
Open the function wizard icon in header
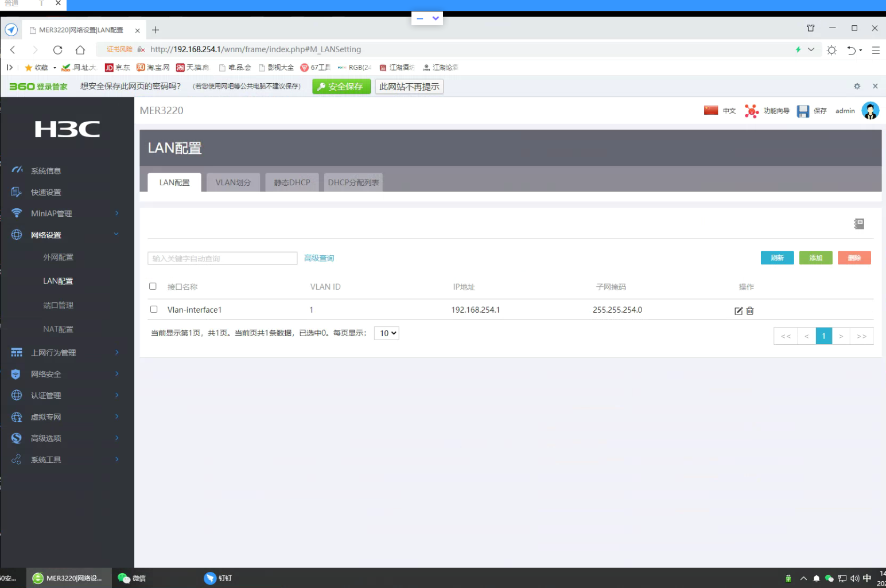[x=751, y=111]
